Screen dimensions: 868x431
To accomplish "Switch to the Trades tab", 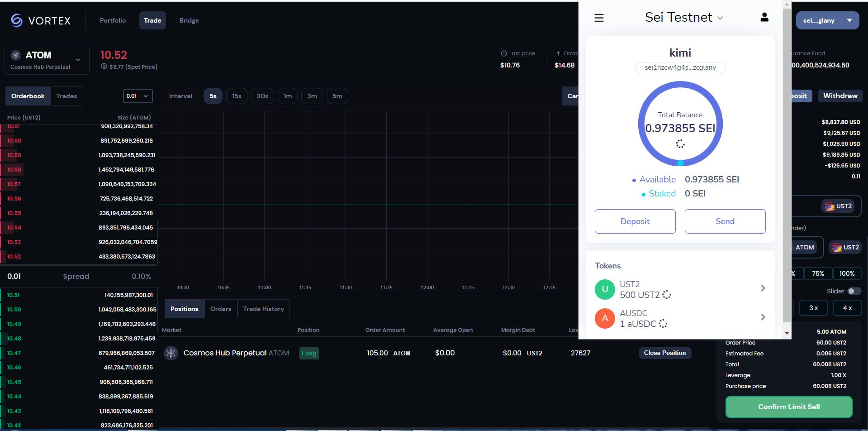I will point(66,96).
